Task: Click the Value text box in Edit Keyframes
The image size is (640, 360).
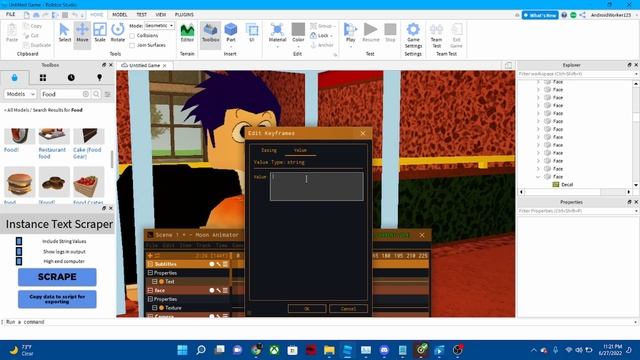Action: coord(317,187)
